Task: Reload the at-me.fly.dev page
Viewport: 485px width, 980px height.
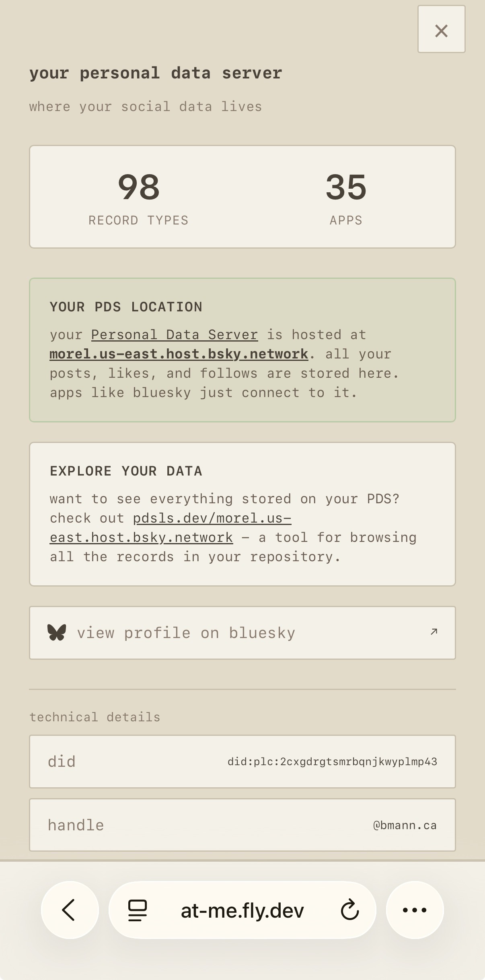Action: pos(349,910)
